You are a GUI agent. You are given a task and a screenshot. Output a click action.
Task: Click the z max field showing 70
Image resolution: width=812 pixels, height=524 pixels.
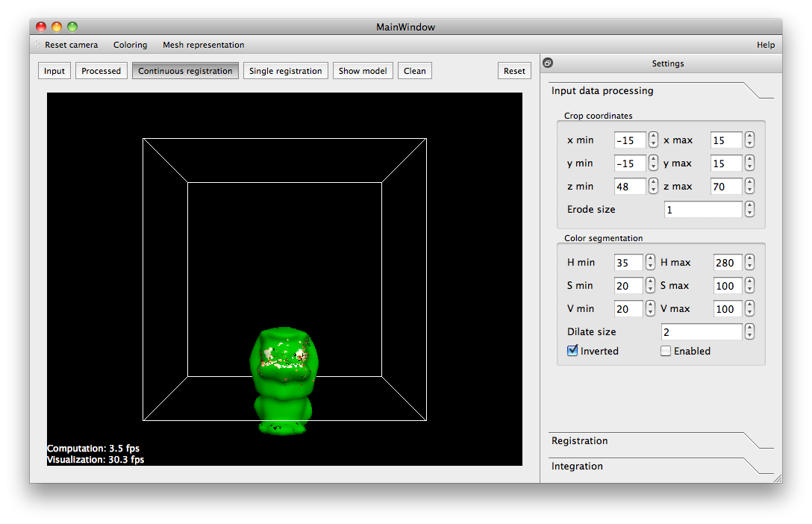point(727,187)
